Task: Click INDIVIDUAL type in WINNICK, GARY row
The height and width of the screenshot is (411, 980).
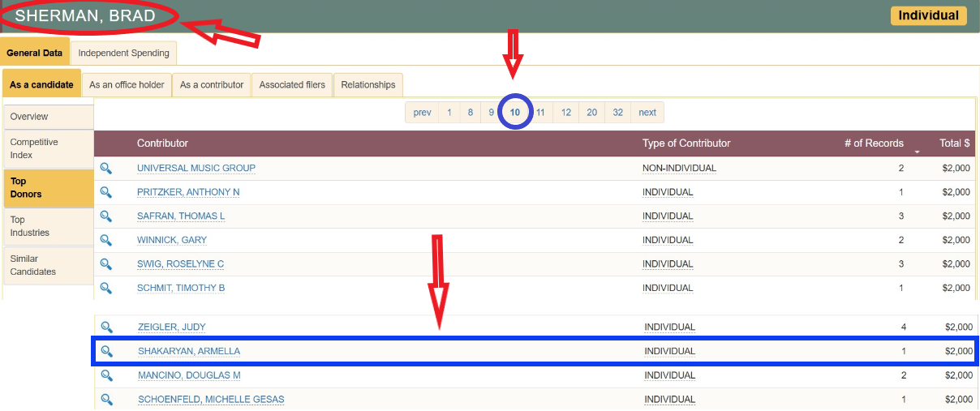Action: pos(668,240)
